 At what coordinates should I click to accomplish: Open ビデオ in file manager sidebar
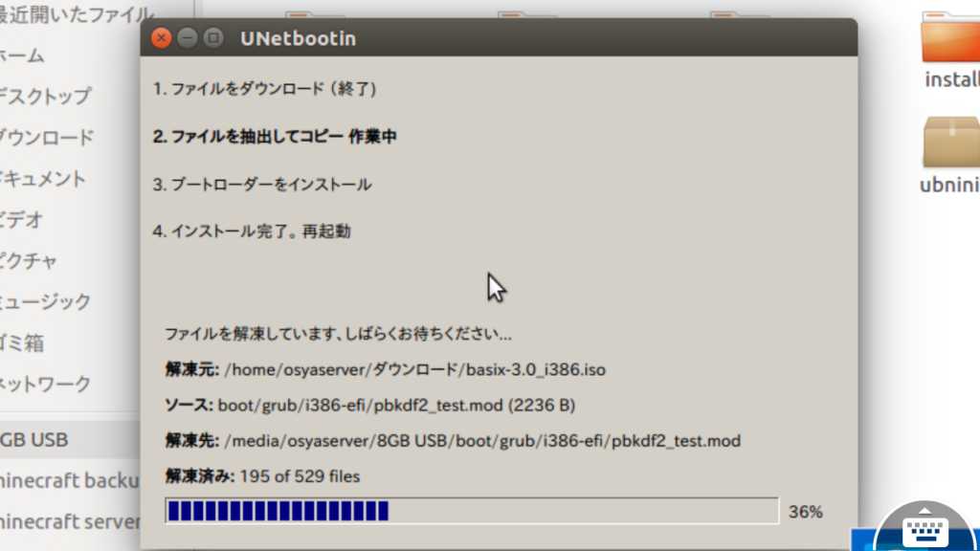22,220
